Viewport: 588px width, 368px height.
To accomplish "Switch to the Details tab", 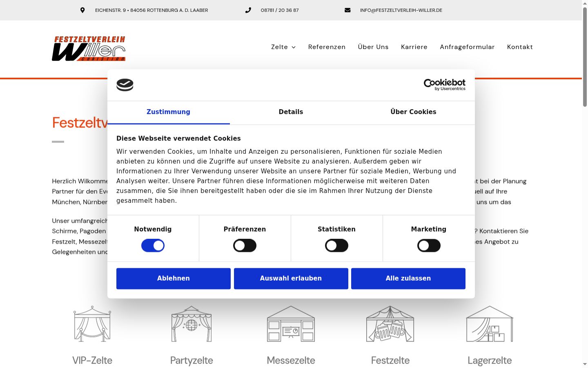I will (291, 112).
